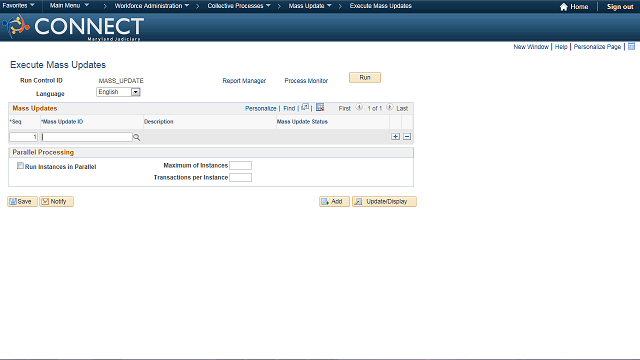The image size is (640, 360).
Task: Open the Language dropdown
Action: (118, 92)
